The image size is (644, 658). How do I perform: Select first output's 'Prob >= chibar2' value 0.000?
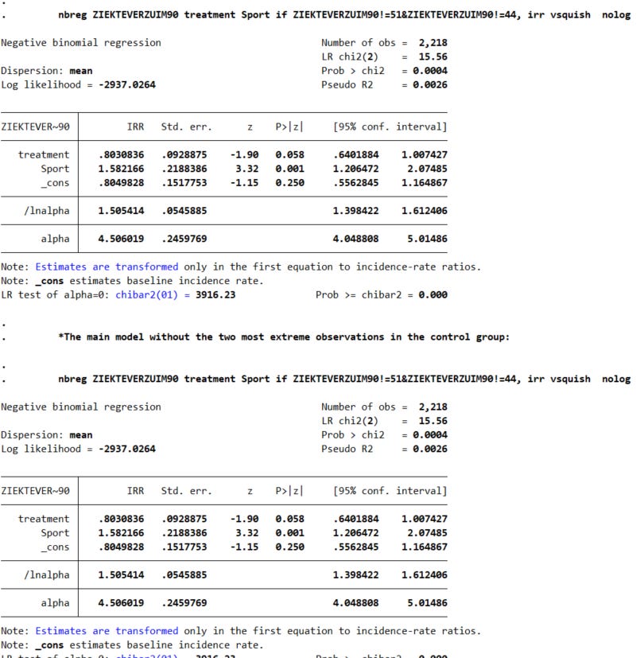pos(433,295)
